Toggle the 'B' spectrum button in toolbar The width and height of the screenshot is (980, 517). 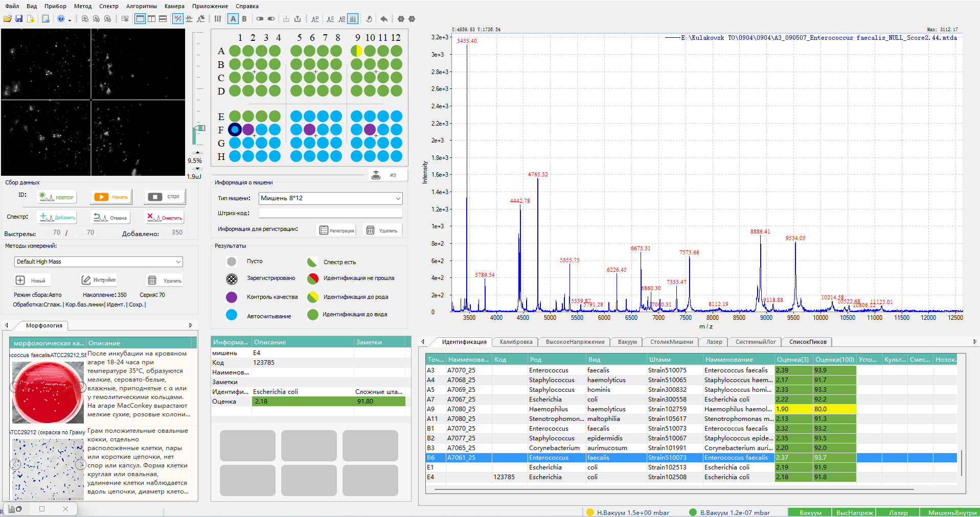[244, 19]
